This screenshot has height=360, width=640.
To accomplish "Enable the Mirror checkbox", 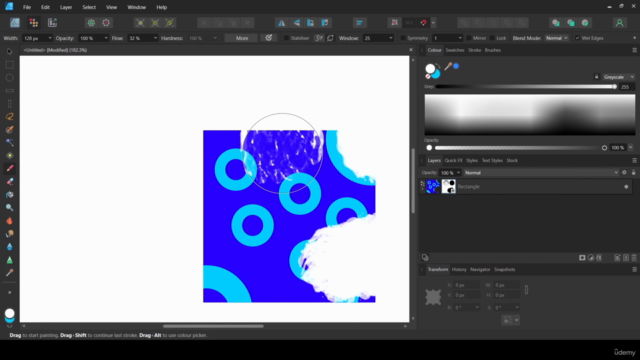I will [x=469, y=38].
